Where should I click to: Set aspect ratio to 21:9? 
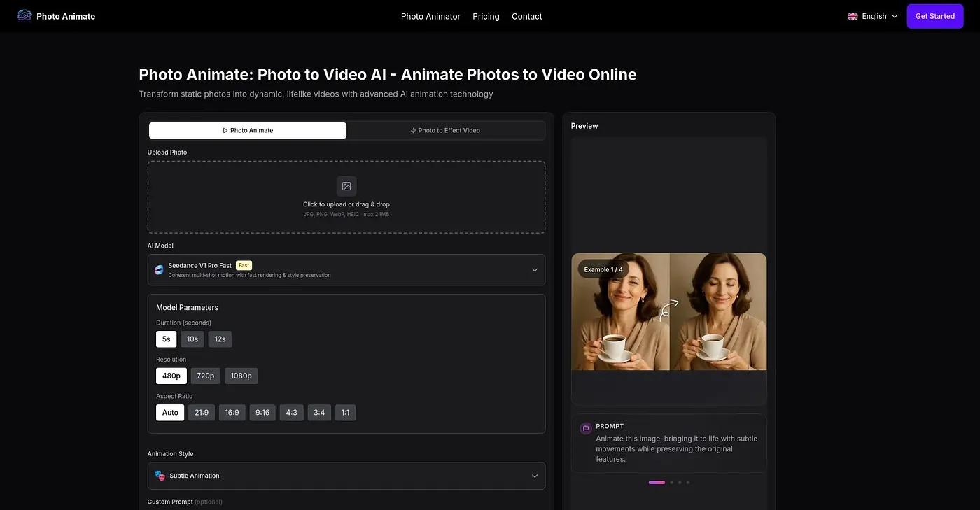[202, 413]
